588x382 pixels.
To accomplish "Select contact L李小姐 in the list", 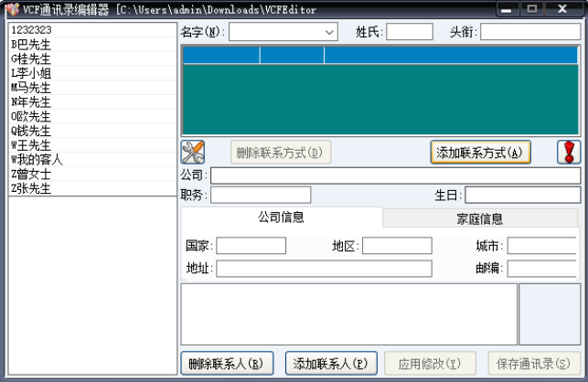I will 92,73.
